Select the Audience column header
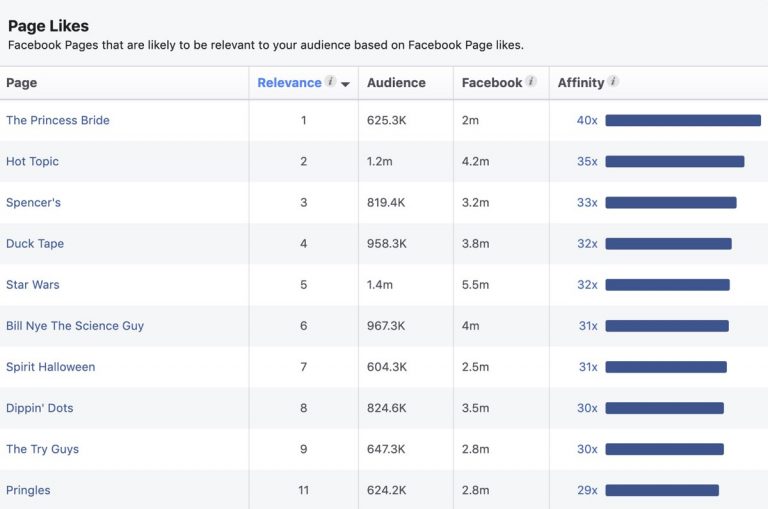 pyautogui.click(x=396, y=83)
